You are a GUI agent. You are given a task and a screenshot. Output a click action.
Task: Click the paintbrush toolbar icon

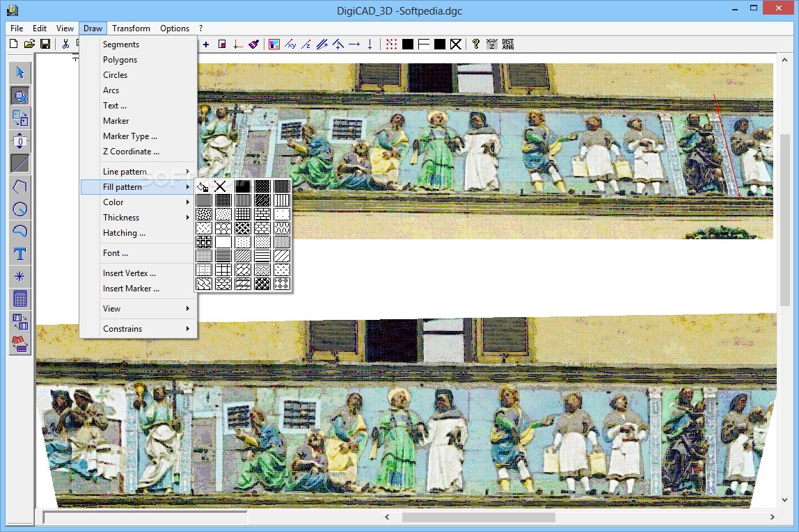(x=254, y=45)
